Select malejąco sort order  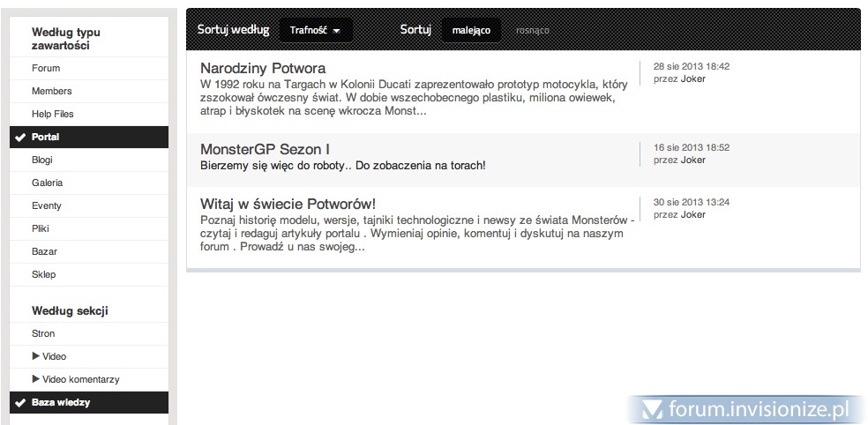click(x=471, y=30)
